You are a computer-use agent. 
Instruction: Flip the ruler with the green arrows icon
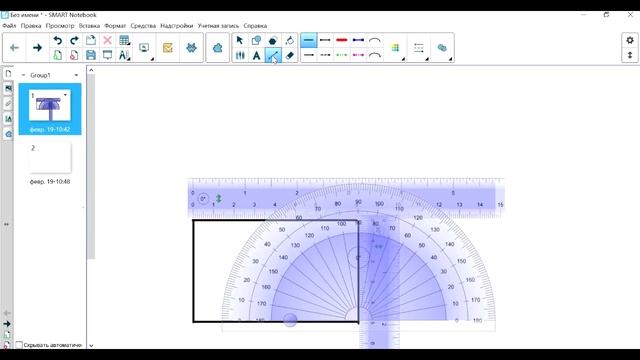click(218, 199)
